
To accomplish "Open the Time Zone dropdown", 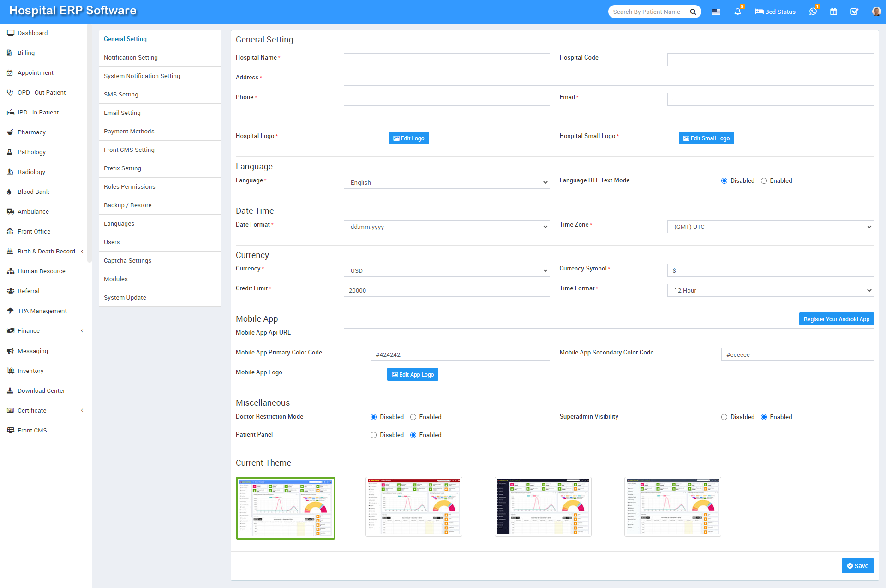I will (770, 227).
